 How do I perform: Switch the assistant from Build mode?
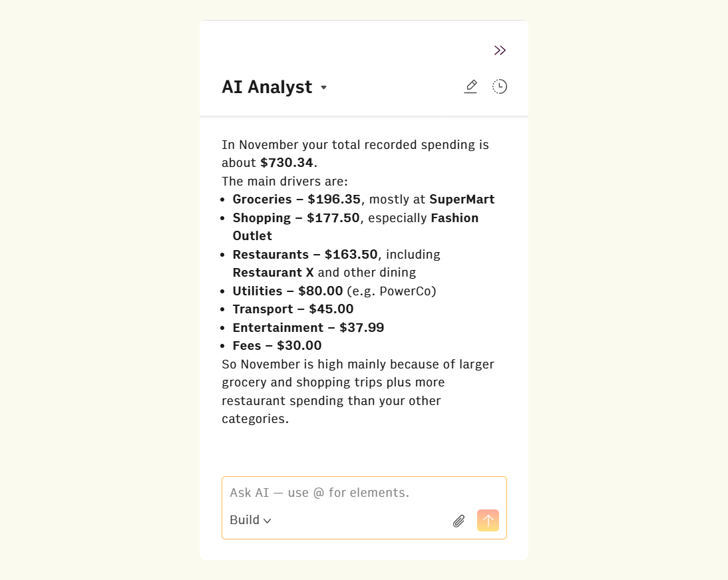pos(250,520)
